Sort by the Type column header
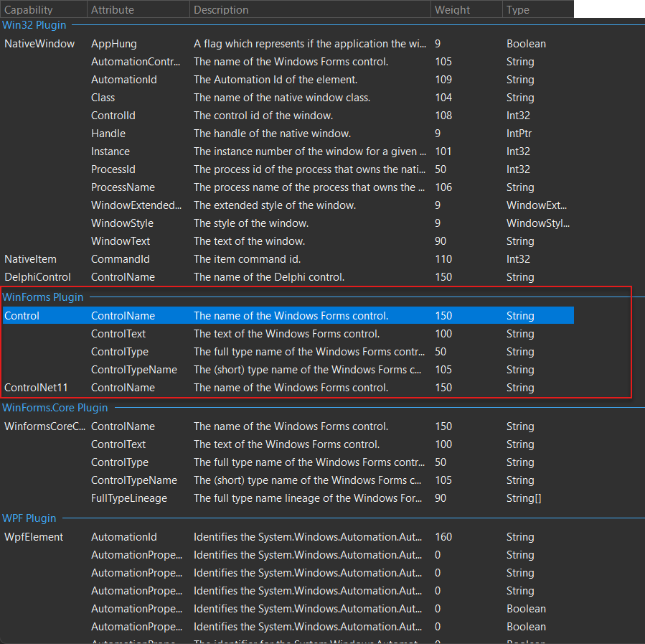The height and width of the screenshot is (644, 645). pos(537,9)
